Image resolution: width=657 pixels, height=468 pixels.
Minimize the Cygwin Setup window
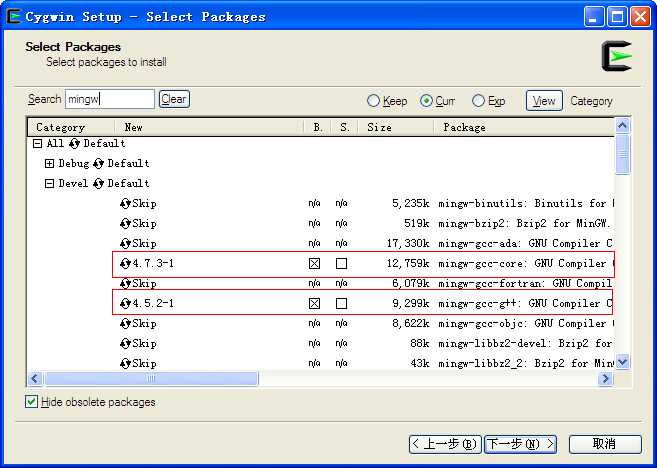pos(594,17)
